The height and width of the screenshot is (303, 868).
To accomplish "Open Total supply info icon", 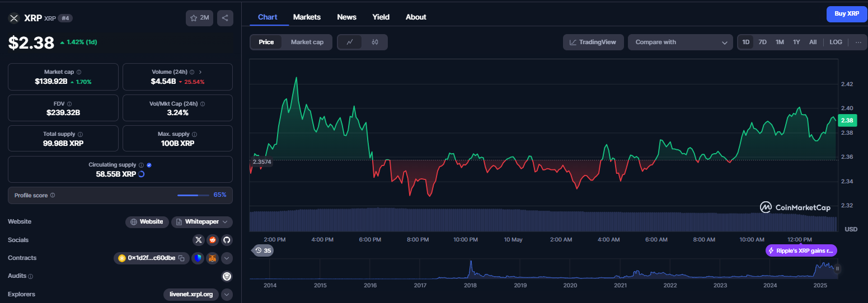I will [x=81, y=134].
